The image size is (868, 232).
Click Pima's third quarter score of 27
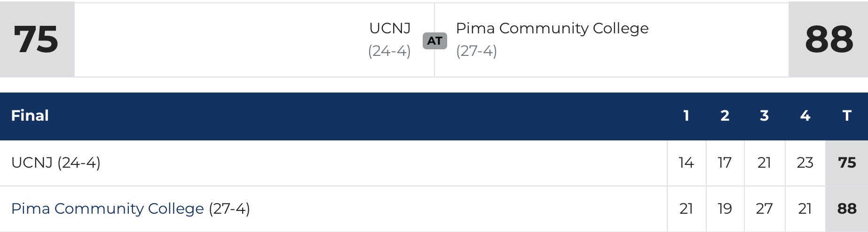click(764, 209)
